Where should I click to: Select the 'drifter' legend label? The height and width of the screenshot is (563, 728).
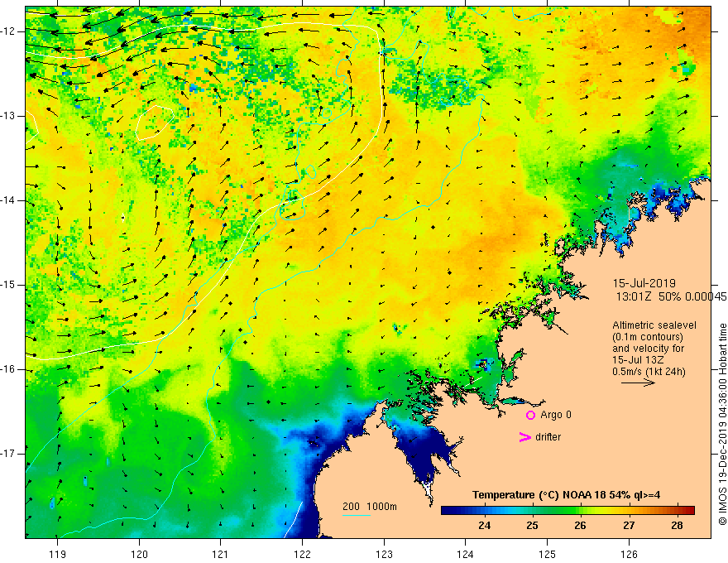point(548,437)
